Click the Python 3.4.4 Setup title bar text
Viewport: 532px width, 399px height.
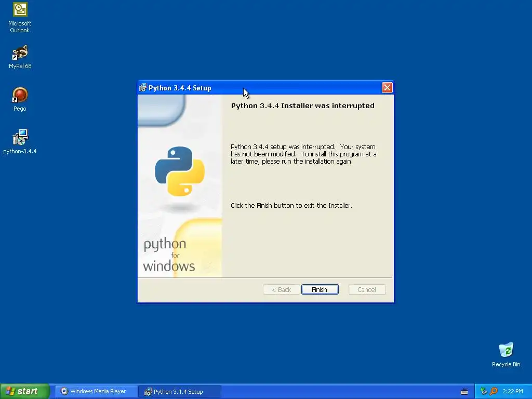(x=180, y=88)
